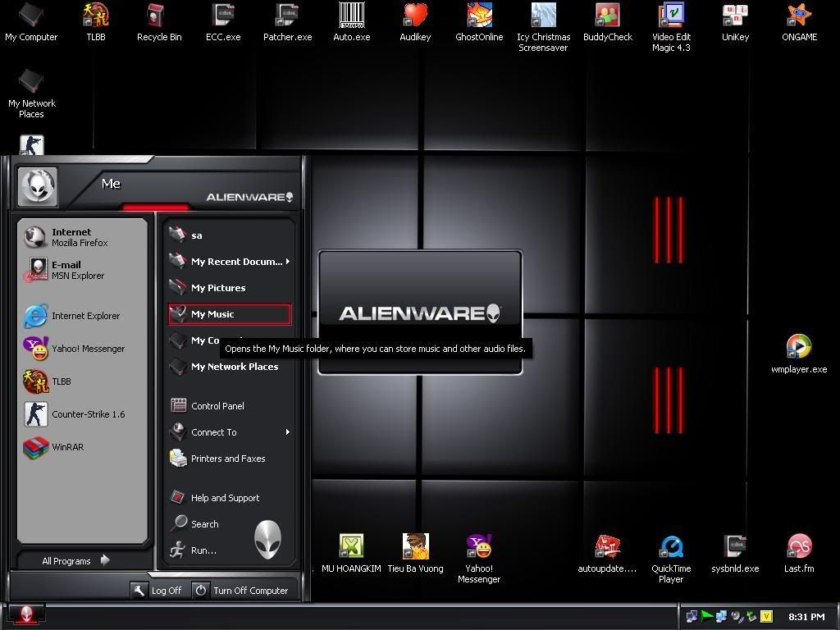Launch the GhostOnline desktop shortcut

(x=479, y=21)
